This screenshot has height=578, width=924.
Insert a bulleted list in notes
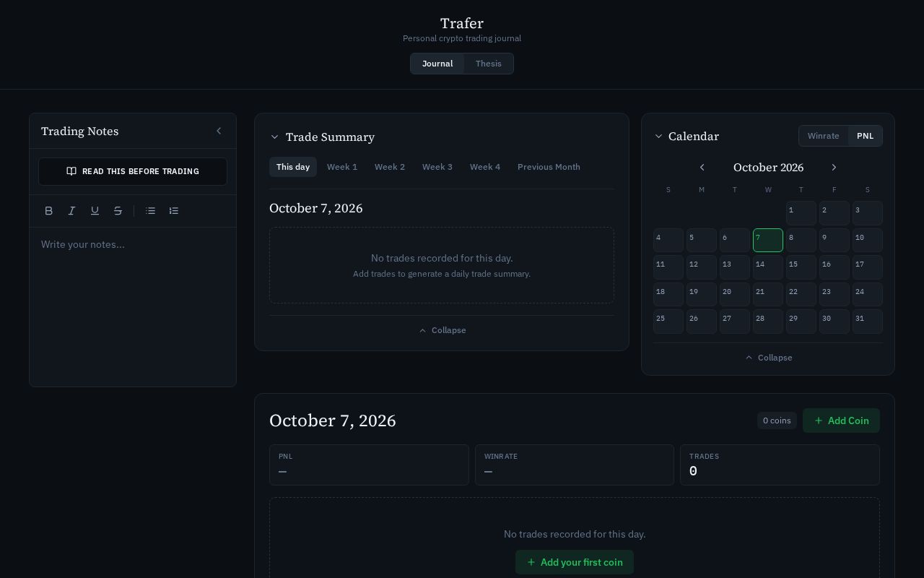151,211
